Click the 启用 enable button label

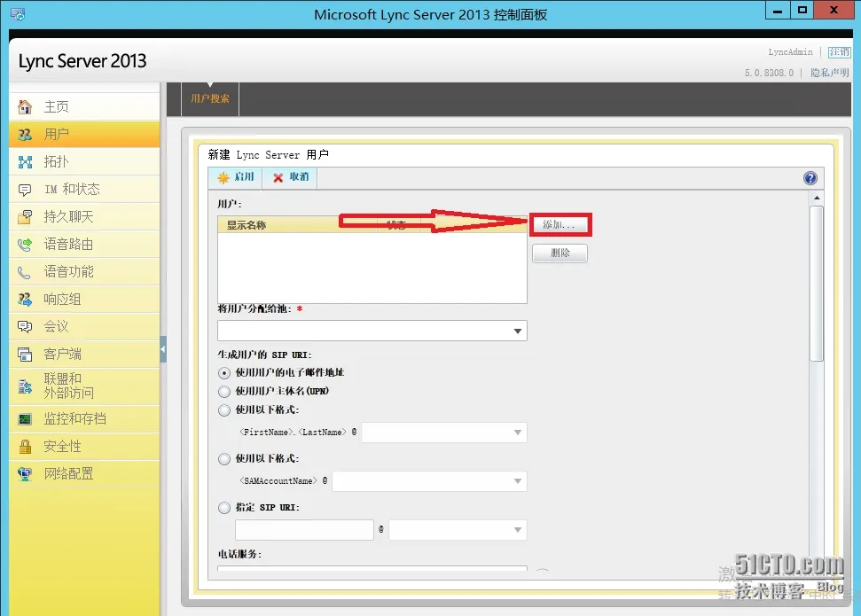pos(245,176)
